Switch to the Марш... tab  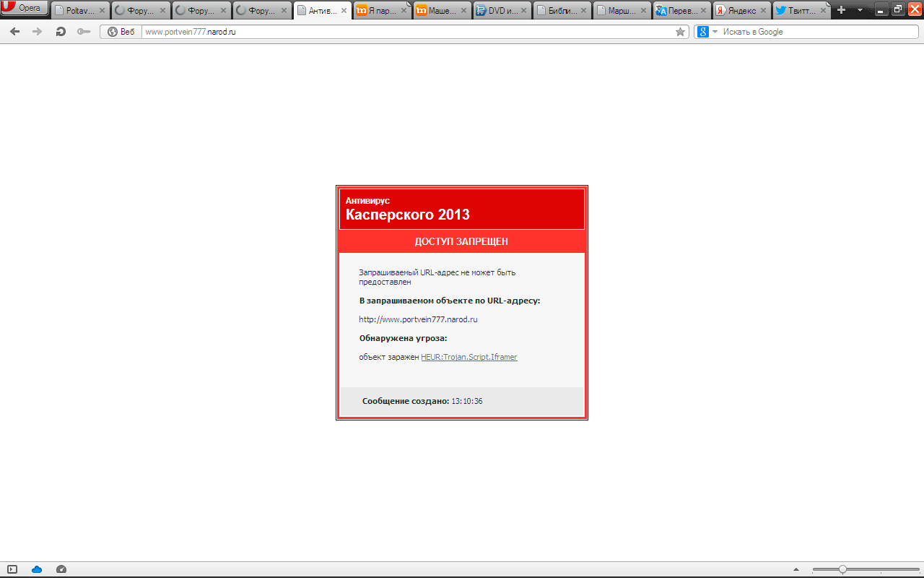pyautogui.click(x=623, y=11)
